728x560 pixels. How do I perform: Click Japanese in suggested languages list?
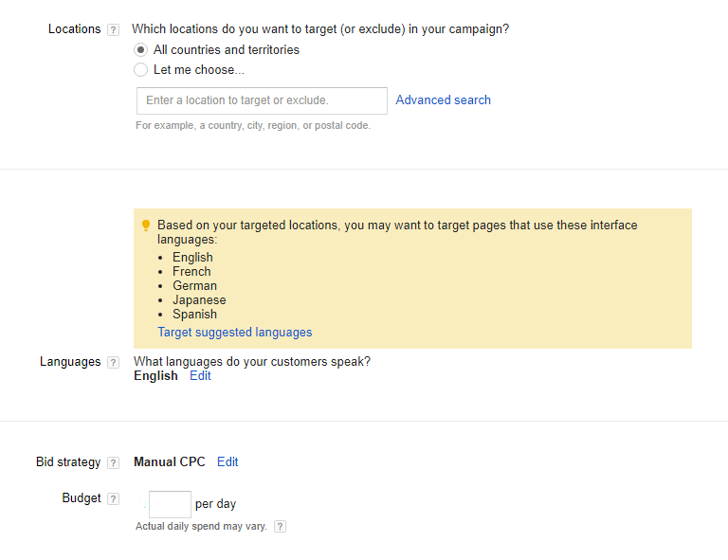coord(199,300)
